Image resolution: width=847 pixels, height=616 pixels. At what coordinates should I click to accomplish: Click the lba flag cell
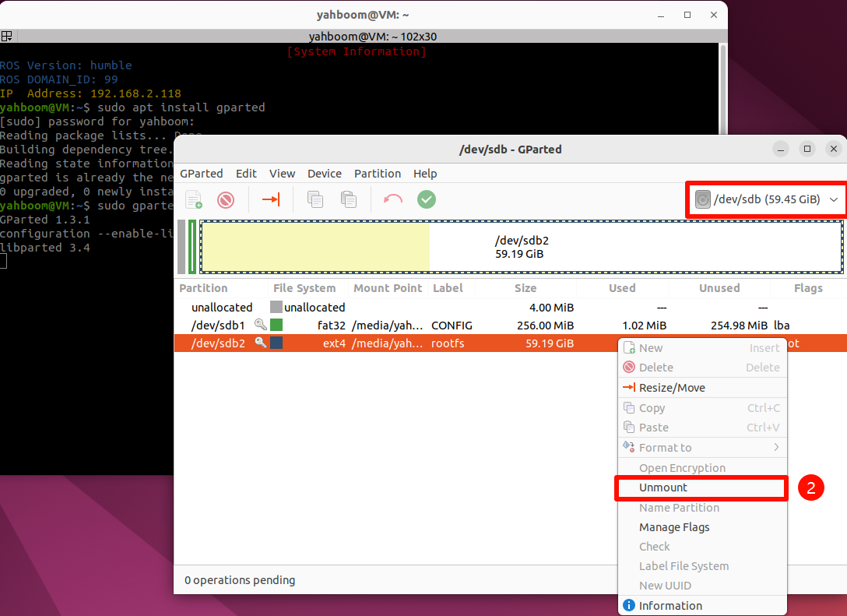782,326
